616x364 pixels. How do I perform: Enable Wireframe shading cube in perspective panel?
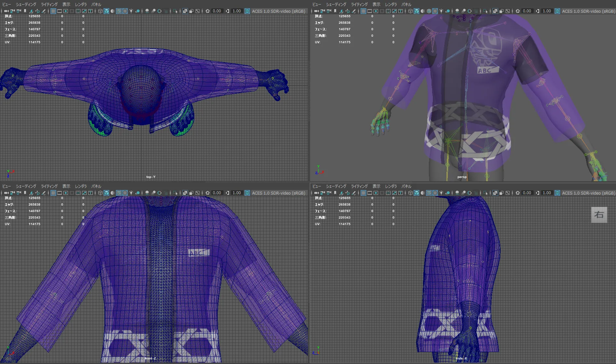[x=410, y=11]
